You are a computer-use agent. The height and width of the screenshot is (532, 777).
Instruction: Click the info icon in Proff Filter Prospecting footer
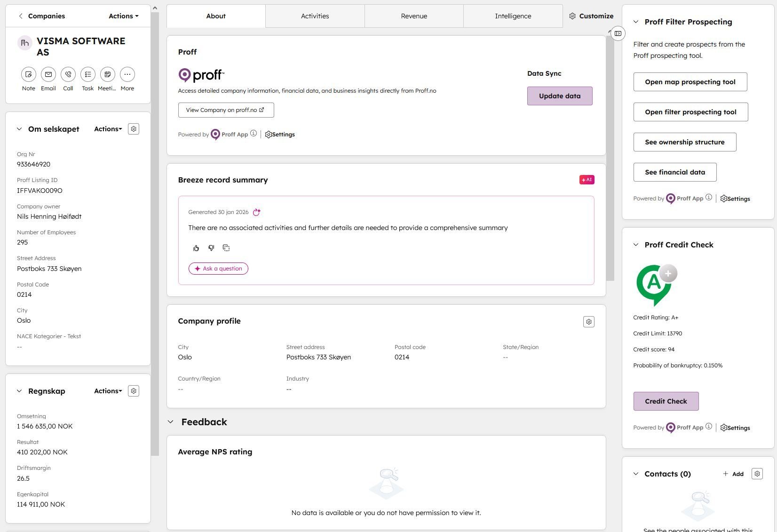pos(709,198)
